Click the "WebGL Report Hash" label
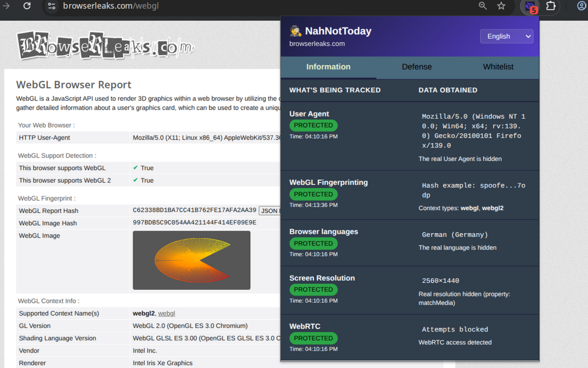 (x=49, y=211)
